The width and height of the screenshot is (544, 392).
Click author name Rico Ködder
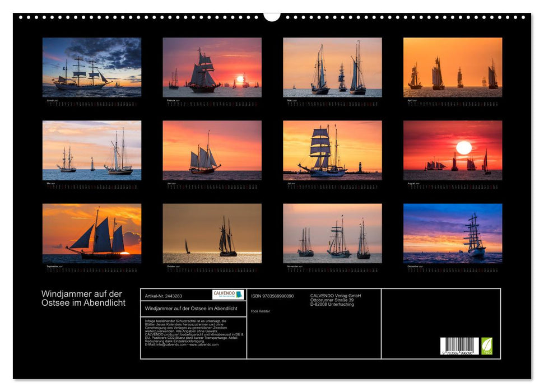coord(260,311)
